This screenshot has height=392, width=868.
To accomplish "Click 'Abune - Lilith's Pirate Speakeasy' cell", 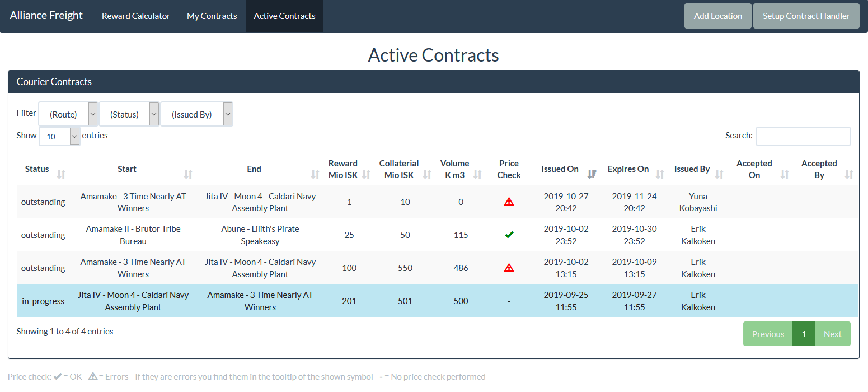I will [260, 235].
